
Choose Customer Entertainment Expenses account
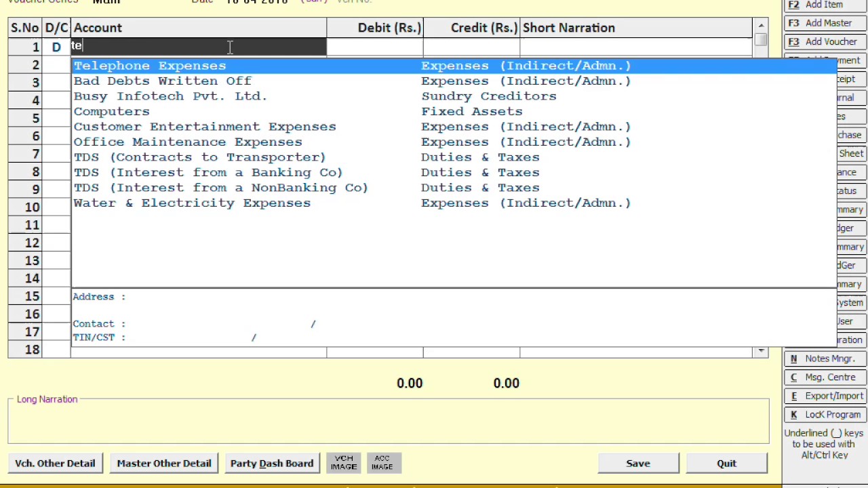(x=454, y=127)
